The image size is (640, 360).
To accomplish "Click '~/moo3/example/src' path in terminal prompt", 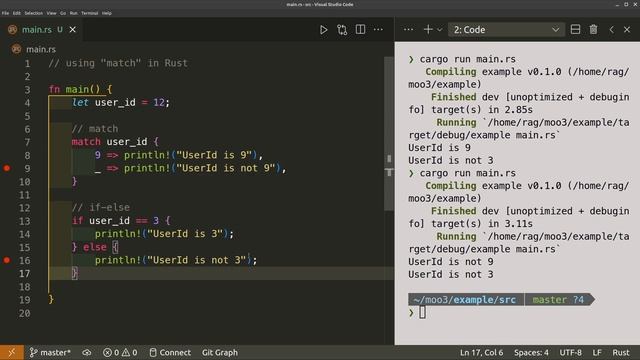I will (465, 300).
